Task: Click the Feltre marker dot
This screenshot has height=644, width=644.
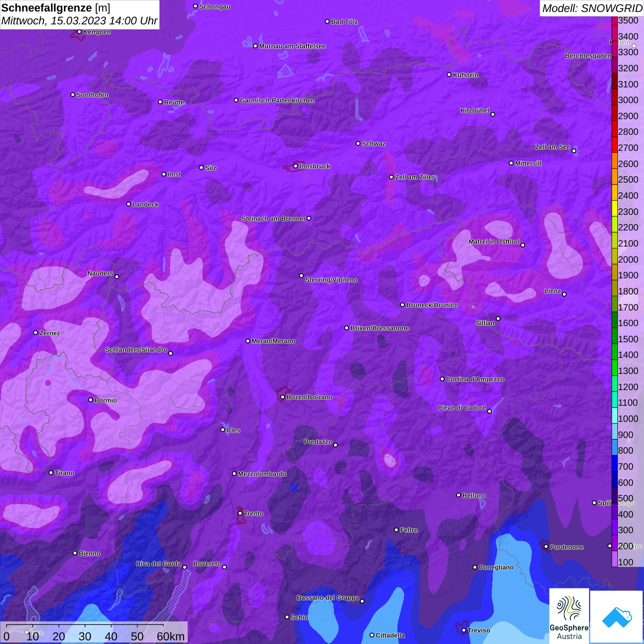Action: click(x=396, y=530)
